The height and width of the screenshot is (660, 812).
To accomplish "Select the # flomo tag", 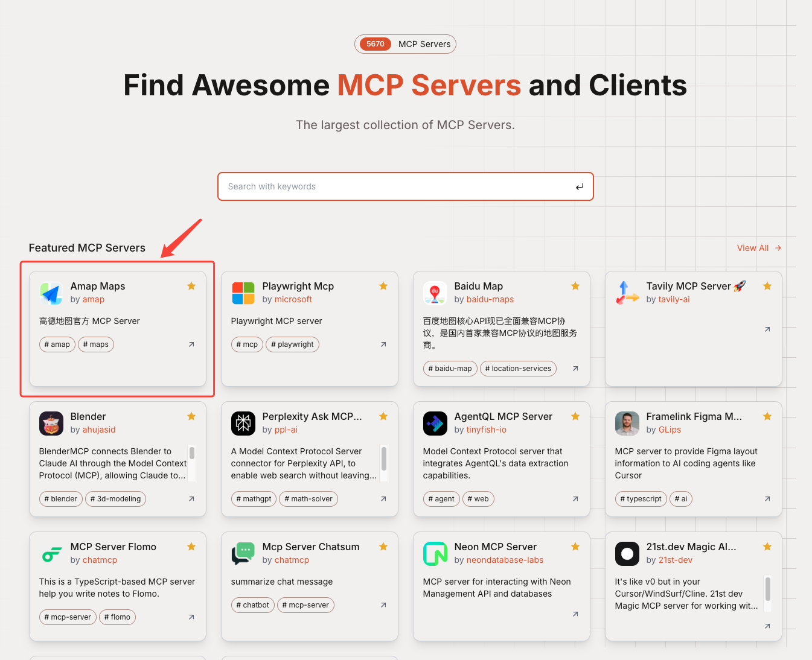I will (x=117, y=617).
